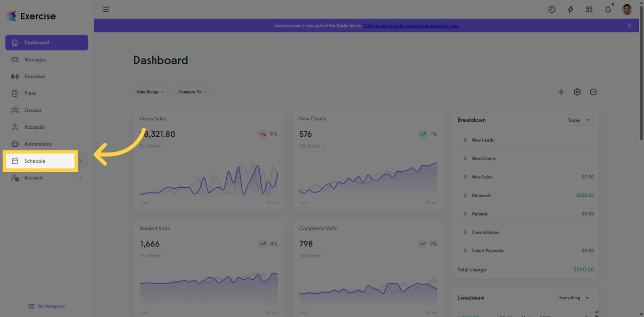Open the Breakdown Today dropdown

pos(579,120)
